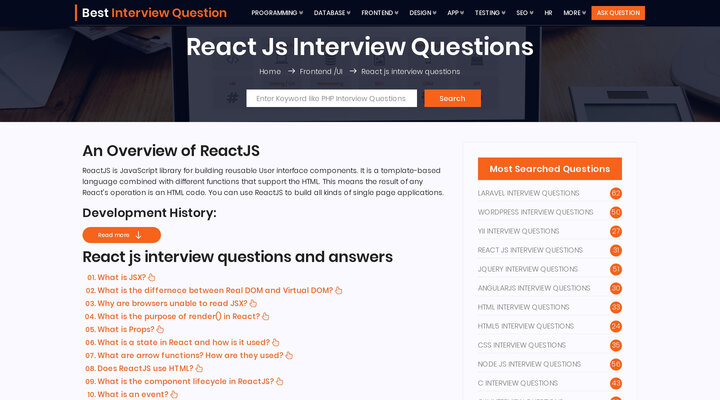Click the Read more button text

[x=113, y=235]
